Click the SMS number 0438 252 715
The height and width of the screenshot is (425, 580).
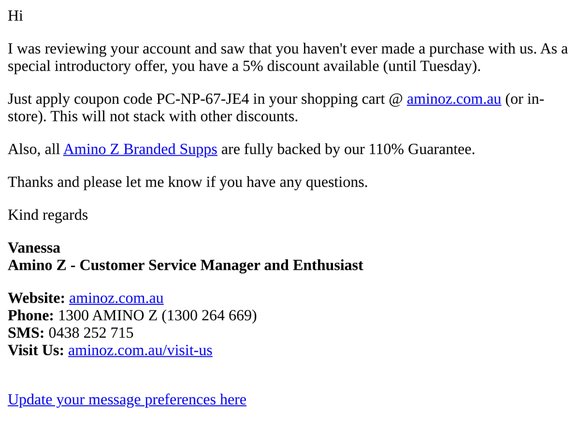tap(91, 333)
